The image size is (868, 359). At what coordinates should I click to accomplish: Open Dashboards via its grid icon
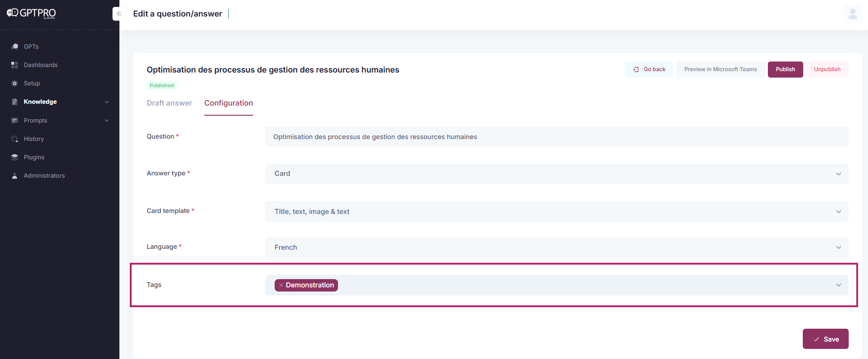click(x=15, y=65)
